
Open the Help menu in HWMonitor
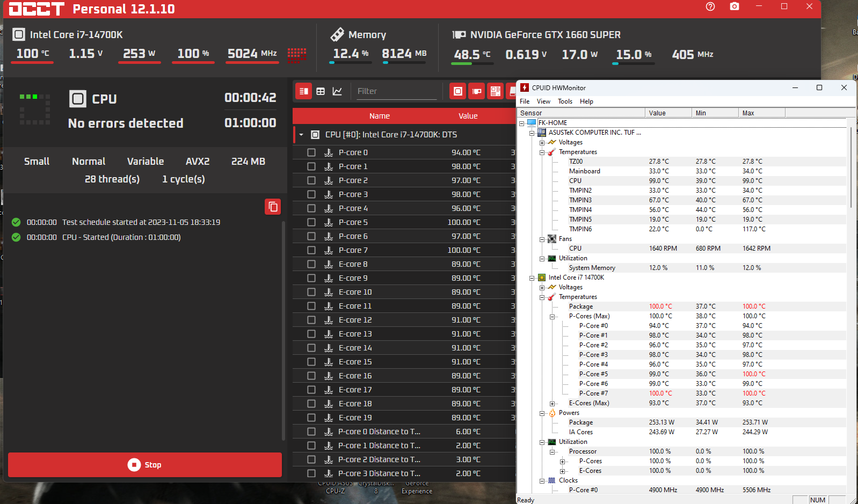point(586,101)
